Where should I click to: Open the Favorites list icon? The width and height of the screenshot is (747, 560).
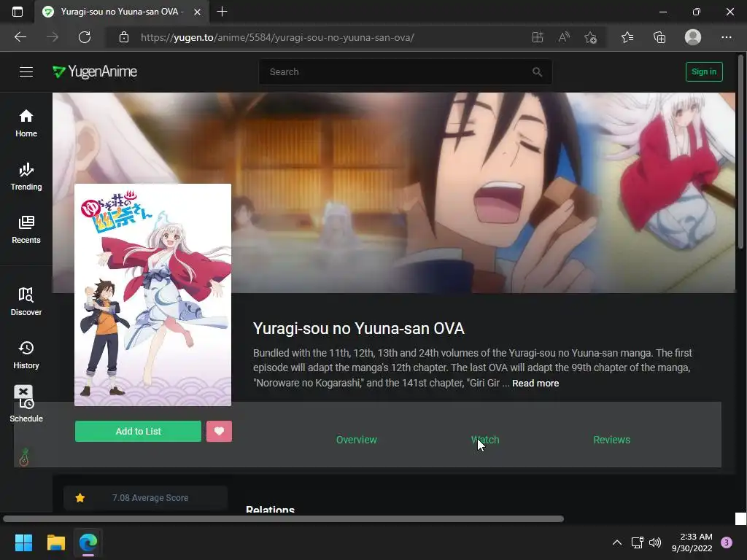[x=627, y=37]
